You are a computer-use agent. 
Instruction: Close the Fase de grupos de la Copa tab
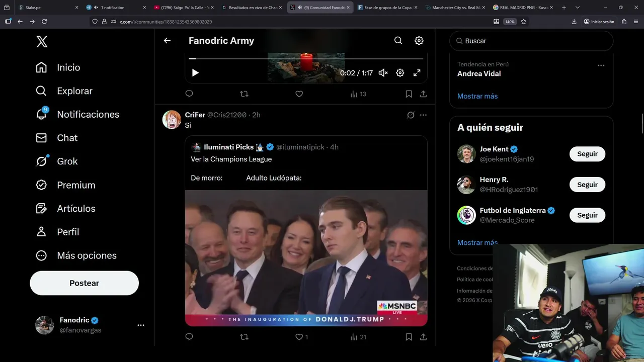pyautogui.click(x=416, y=8)
